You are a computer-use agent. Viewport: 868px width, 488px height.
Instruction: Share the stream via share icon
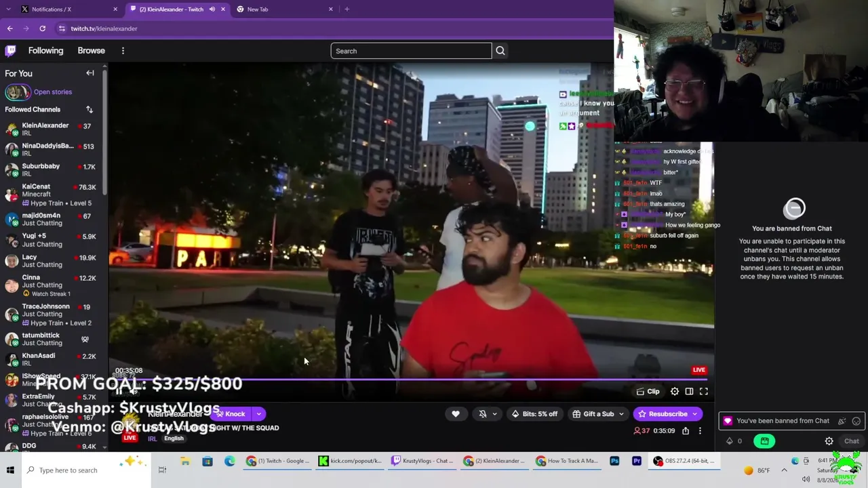[x=686, y=431]
